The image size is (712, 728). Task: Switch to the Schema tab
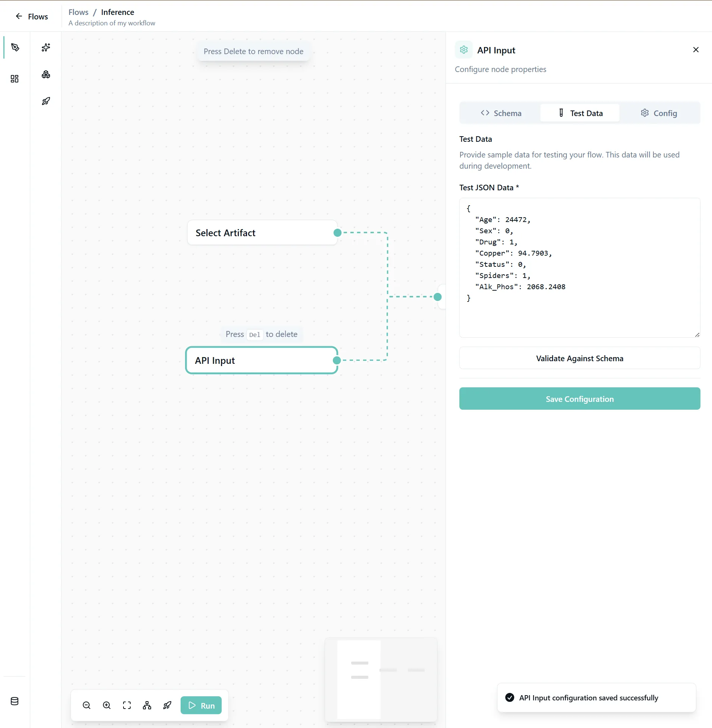coord(501,113)
